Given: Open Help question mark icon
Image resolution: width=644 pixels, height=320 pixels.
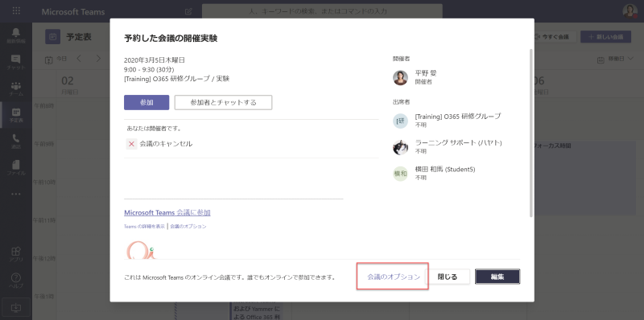Looking at the screenshot, I should pyautogui.click(x=16, y=281).
